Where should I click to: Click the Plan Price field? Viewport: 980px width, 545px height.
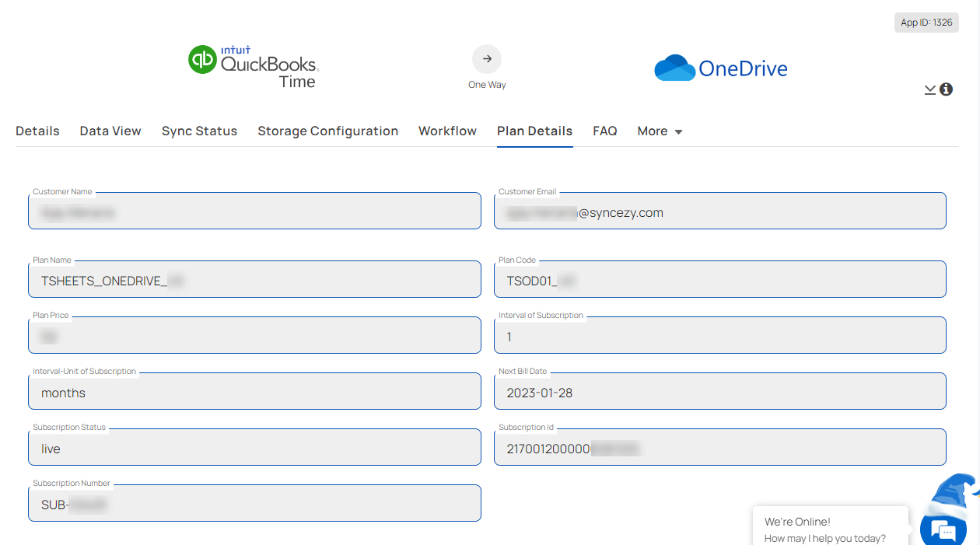tap(254, 336)
